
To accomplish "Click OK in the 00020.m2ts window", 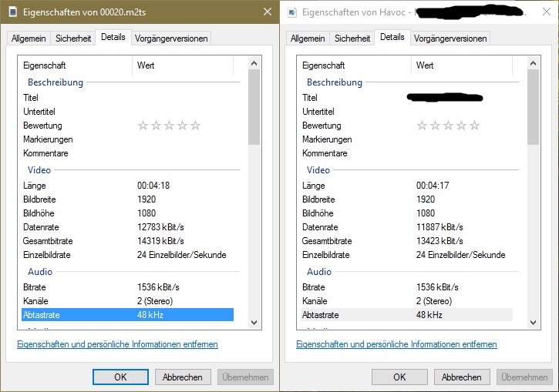I will [120, 377].
